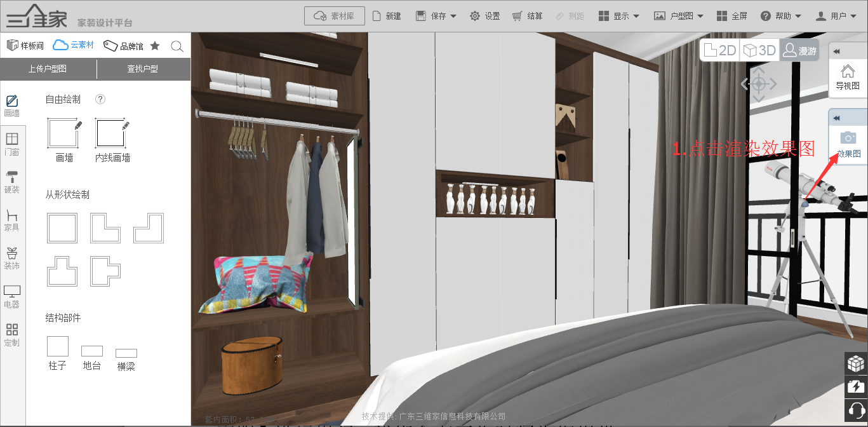
Task: Open the 门窗 doors and windows category
Action: pos(12,144)
